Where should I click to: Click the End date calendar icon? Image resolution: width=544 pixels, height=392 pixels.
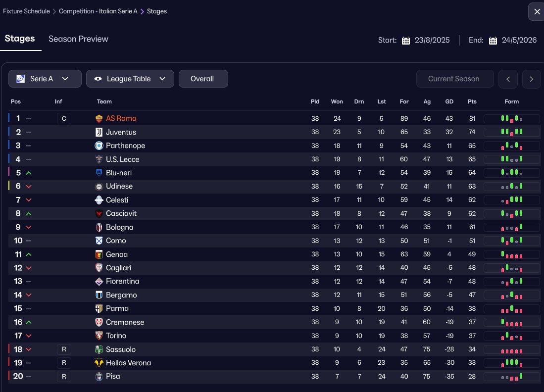[x=493, y=41]
